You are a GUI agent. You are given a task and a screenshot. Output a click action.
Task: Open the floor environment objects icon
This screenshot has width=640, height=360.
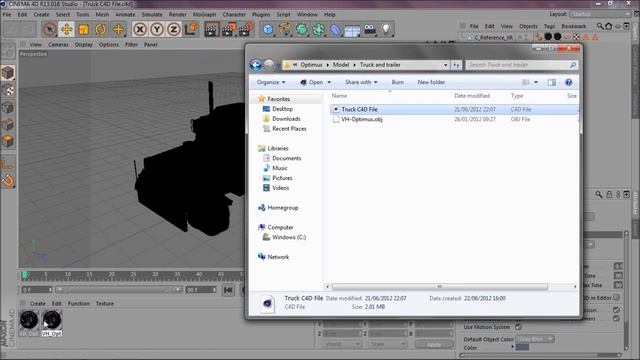click(x=352, y=29)
